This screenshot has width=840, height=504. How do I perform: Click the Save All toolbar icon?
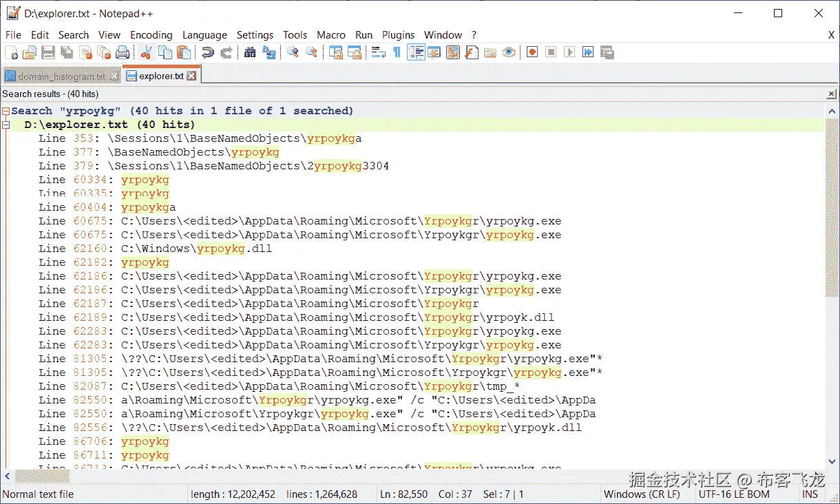point(66,52)
